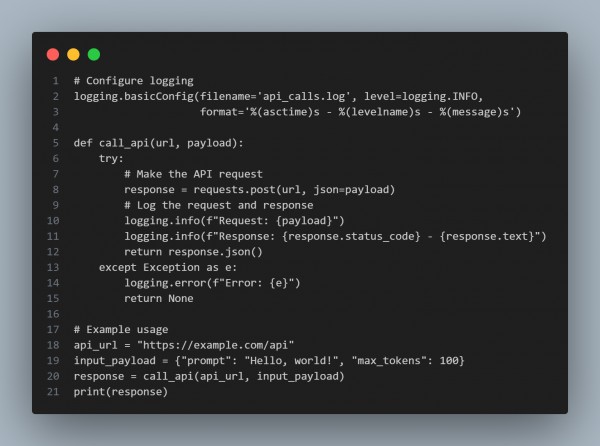
Task: Click the yellow minimize dot
Action: 73,54
